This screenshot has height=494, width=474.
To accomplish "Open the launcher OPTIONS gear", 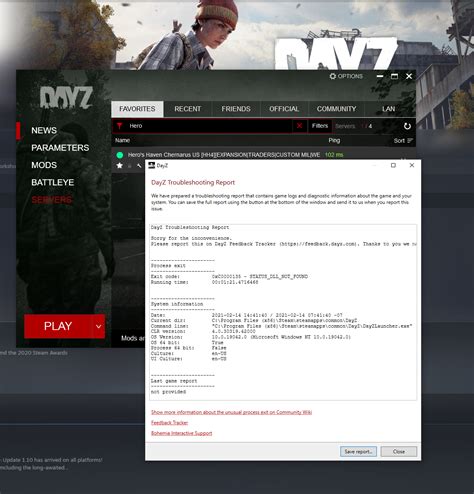I will pos(346,76).
